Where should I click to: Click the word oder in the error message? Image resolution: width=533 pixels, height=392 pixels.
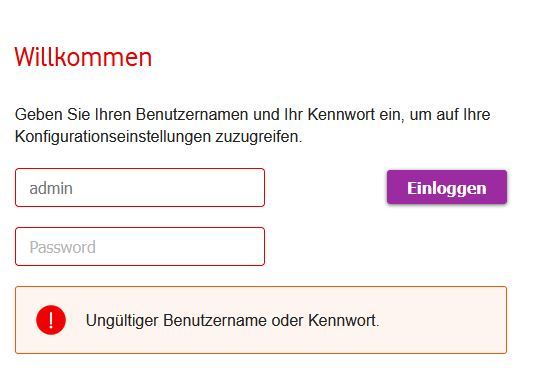pyautogui.click(x=287, y=320)
